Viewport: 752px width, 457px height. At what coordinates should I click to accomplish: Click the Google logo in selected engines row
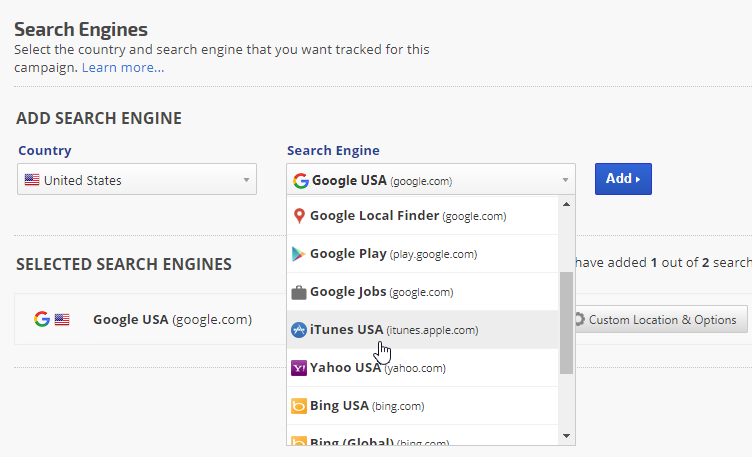41,320
